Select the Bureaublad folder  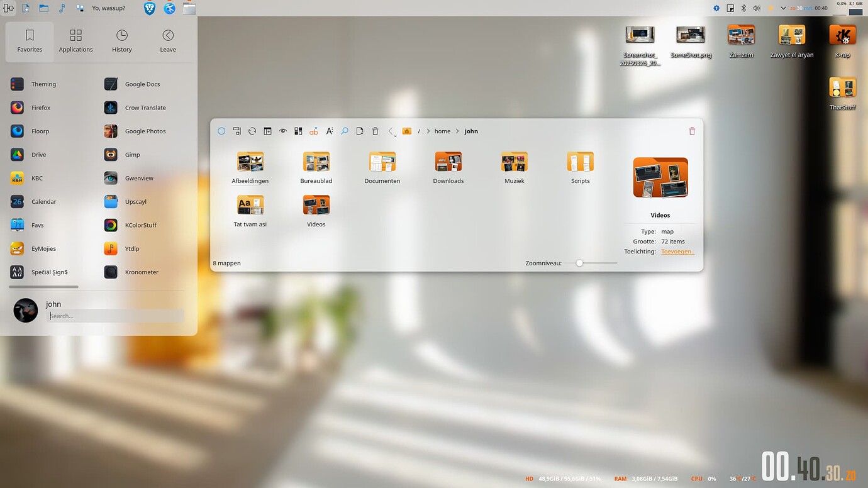tap(316, 168)
